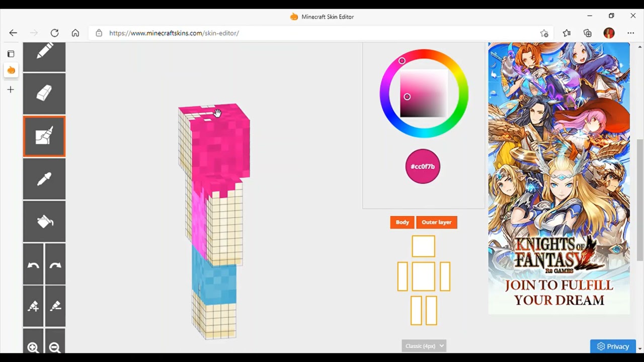644x362 pixels.
Task: Select the lighten color plus tool
Action: pos(33,306)
